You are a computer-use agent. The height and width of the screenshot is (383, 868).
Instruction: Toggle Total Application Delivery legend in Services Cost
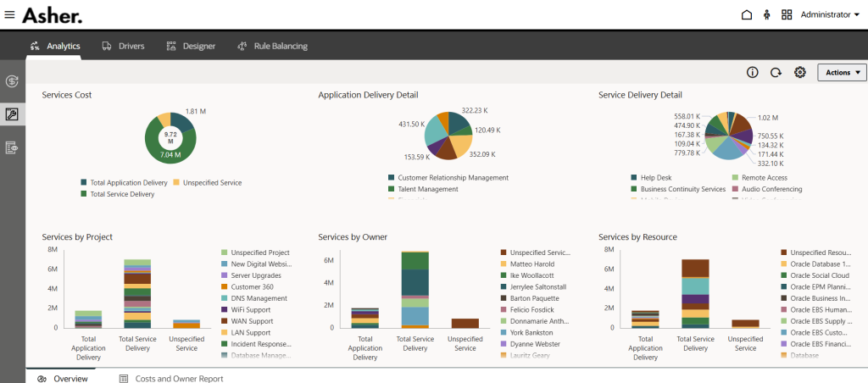click(x=128, y=183)
